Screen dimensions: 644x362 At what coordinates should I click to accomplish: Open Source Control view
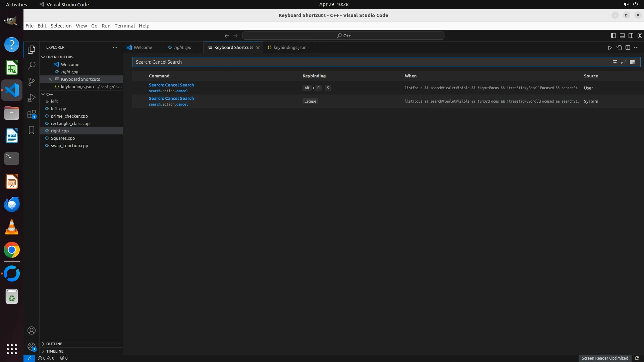click(32, 82)
